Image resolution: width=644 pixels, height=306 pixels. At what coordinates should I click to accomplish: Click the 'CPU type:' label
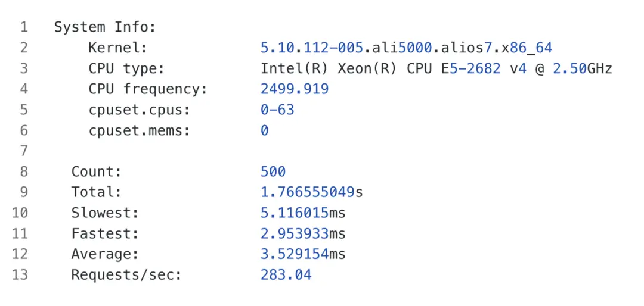pos(126,68)
